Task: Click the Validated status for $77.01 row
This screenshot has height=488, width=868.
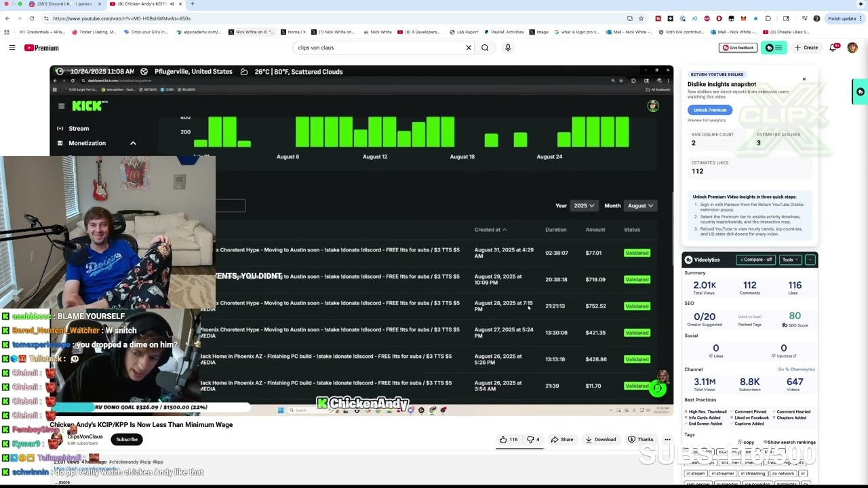Action: pyautogui.click(x=637, y=253)
